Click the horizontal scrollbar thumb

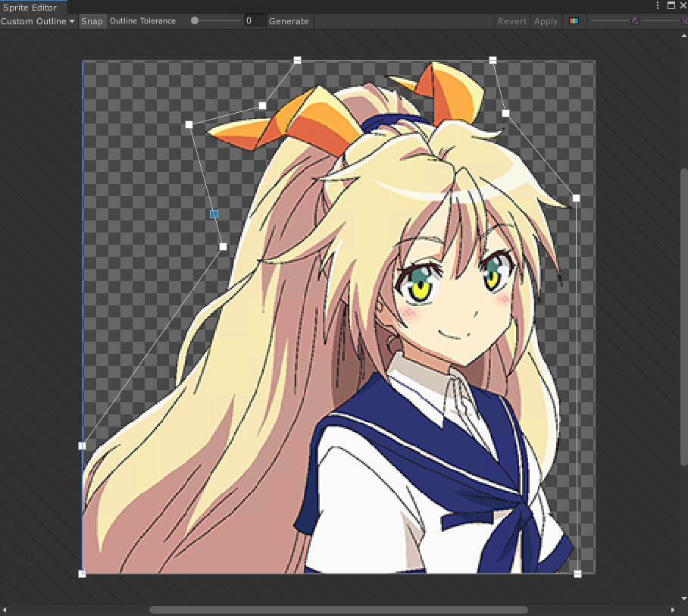coord(338,610)
